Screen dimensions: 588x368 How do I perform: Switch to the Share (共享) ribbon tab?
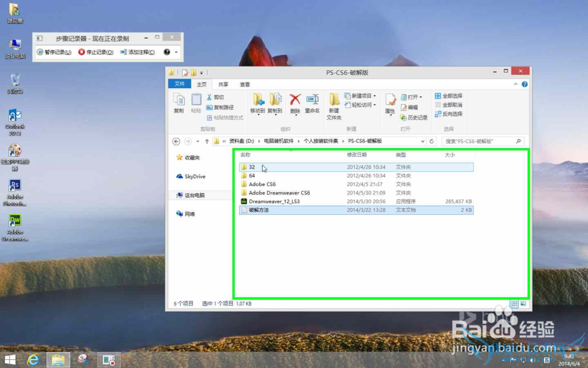point(223,84)
